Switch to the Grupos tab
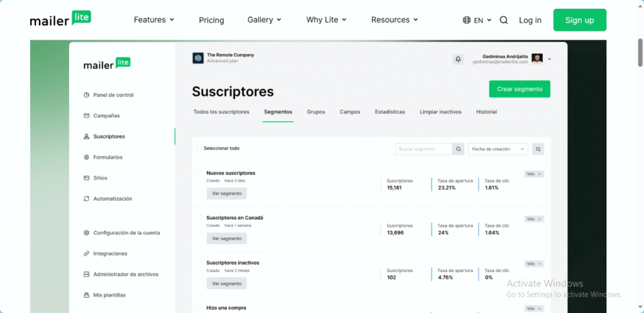The width and height of the screenshot is (644, 313). (x=316, y=112)
